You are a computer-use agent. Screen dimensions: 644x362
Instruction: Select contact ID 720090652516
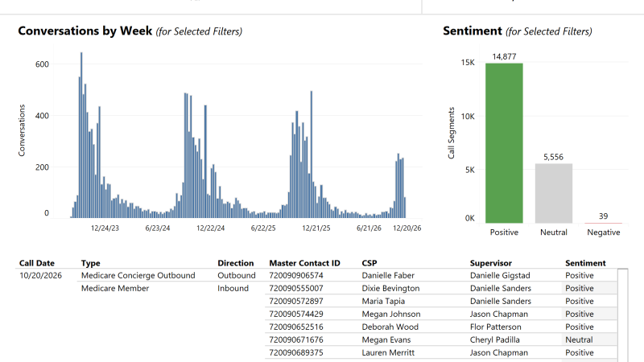pos(296,327)
